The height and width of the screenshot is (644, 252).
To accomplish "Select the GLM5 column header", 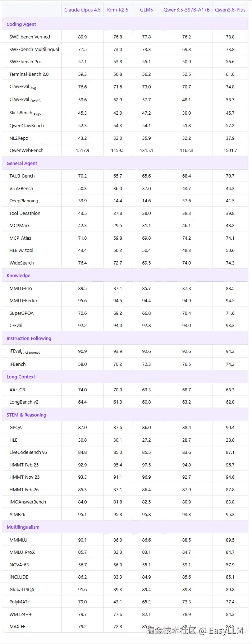I will click(x=146, y=10).
